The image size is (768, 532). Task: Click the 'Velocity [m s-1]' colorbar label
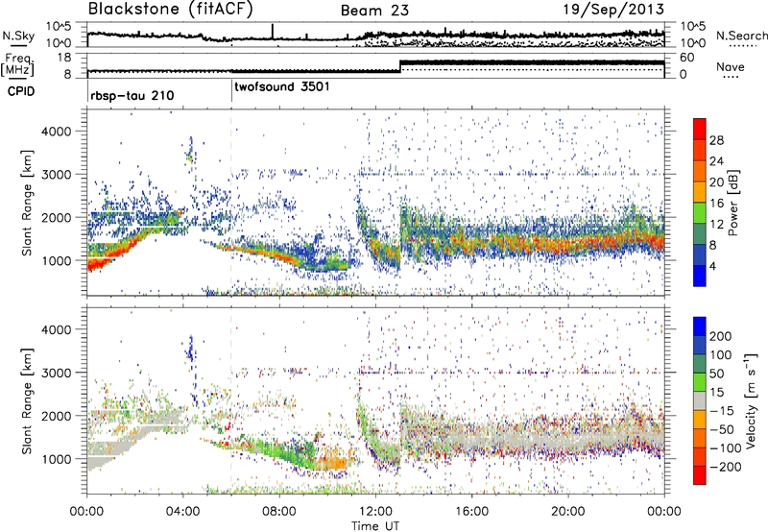pyautogui.click(x=750, y=400)
